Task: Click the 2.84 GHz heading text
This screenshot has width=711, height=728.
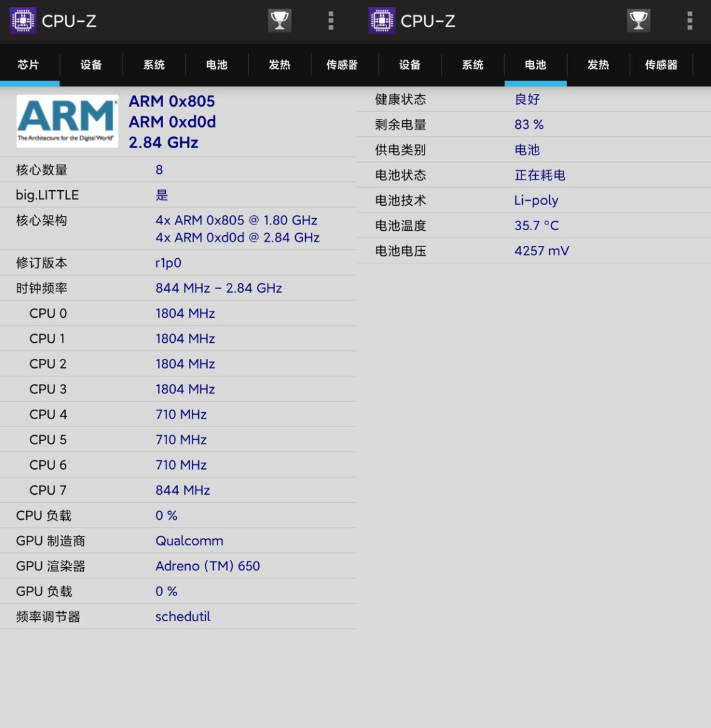Action: (x=163, y=143)
